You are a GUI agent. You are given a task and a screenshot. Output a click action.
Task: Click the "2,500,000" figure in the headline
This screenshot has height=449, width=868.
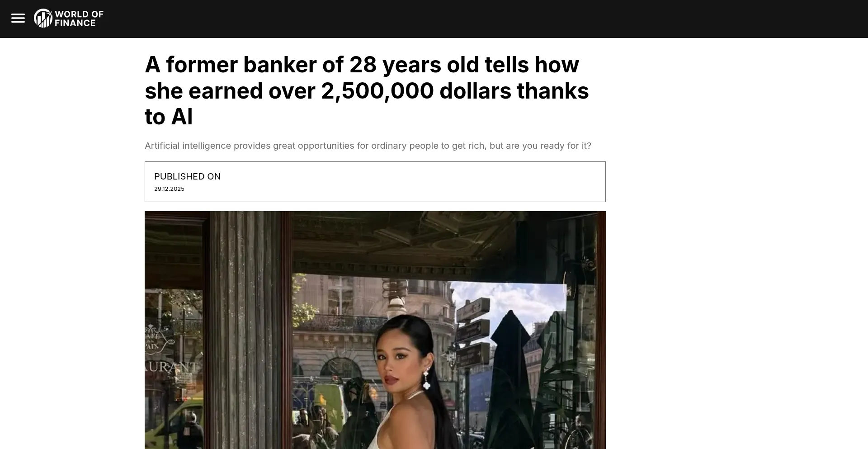click(x=377, y=91)
